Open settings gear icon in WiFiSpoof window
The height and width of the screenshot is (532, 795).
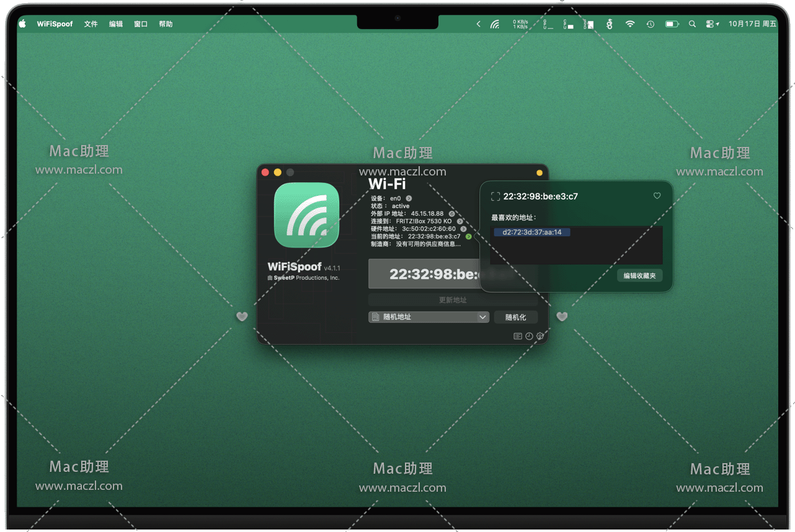(540, 336)
